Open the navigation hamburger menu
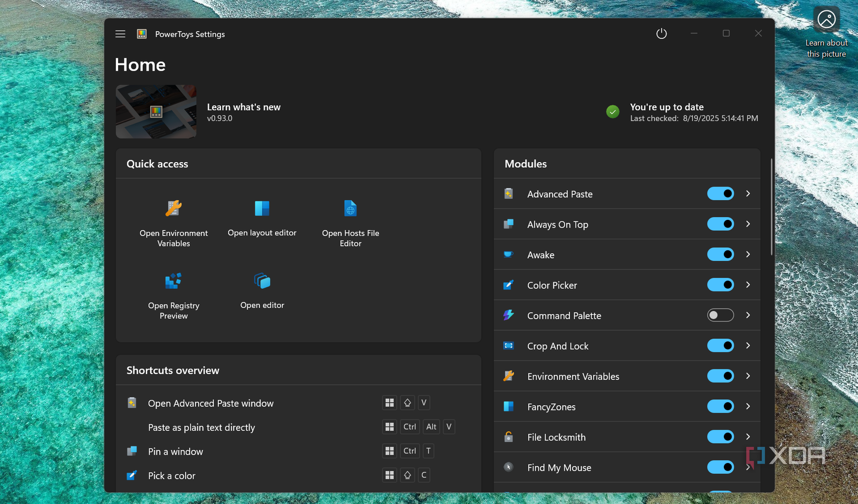858x504 pixels. pyautogui.click(x=120, y=34)
